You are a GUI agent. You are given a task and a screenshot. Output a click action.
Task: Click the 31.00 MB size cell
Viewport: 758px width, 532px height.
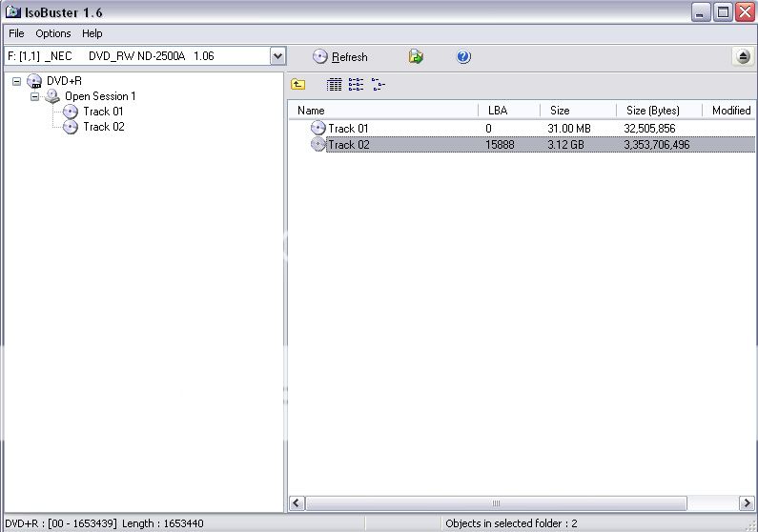569,129
